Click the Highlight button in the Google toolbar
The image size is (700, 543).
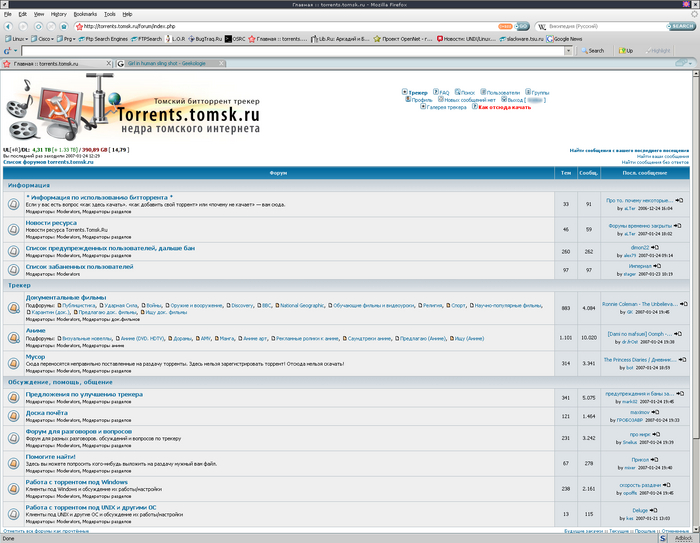[x=658, y=51]
